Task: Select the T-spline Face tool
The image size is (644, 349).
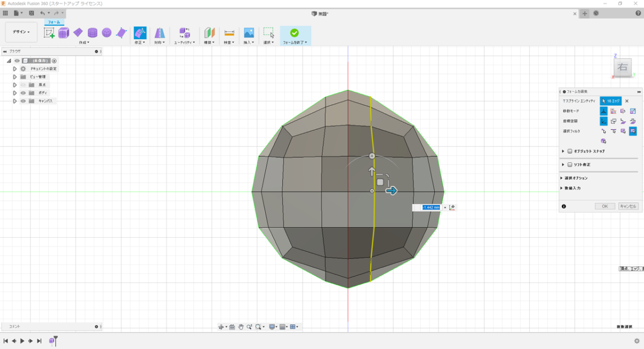Action: click(x=121, y=33)
